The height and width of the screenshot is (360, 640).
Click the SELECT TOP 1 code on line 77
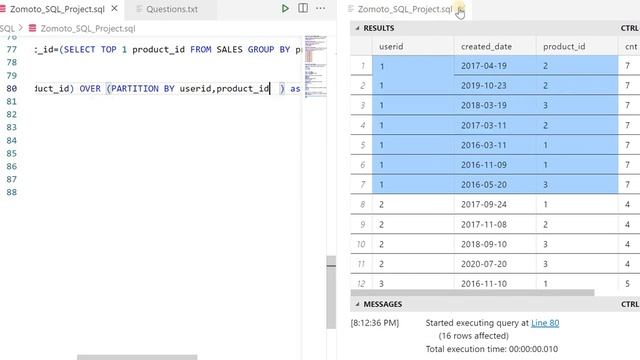[x=96, y=49]
